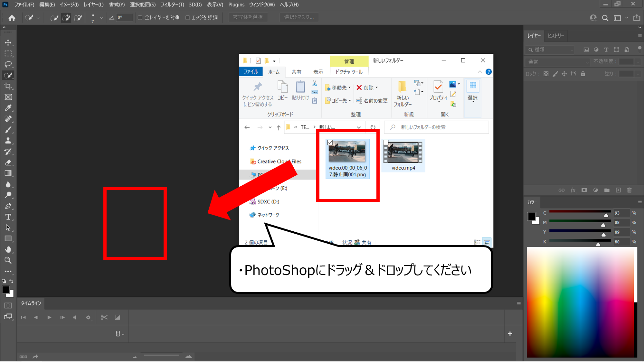Select the Eyedropper tool
Viewport: 644px width, 362px height.
[x=8, y=108]
